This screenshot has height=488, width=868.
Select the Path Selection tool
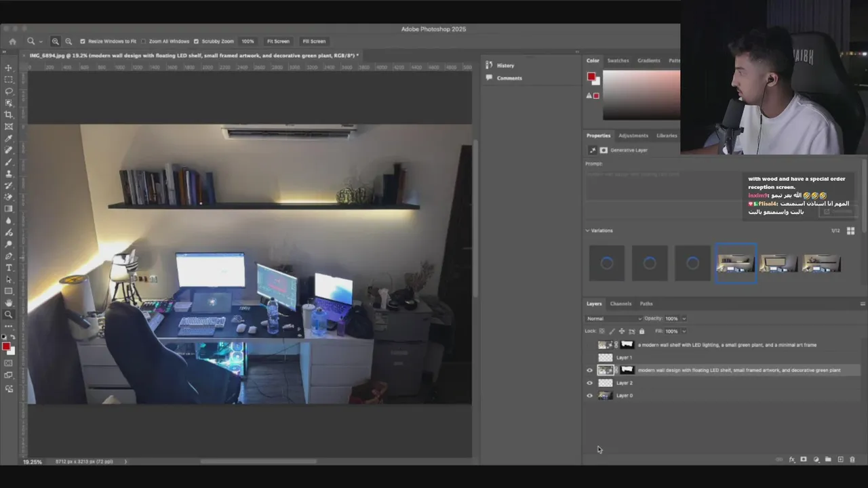point(9,279)
